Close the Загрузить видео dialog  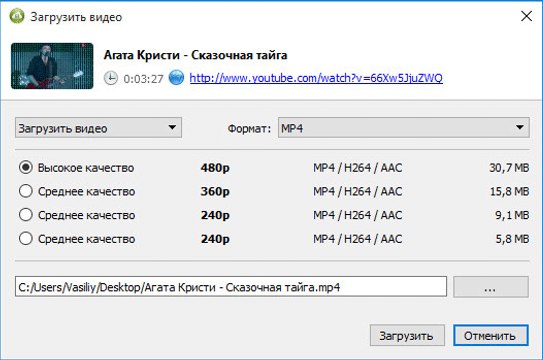click(526, 16)
